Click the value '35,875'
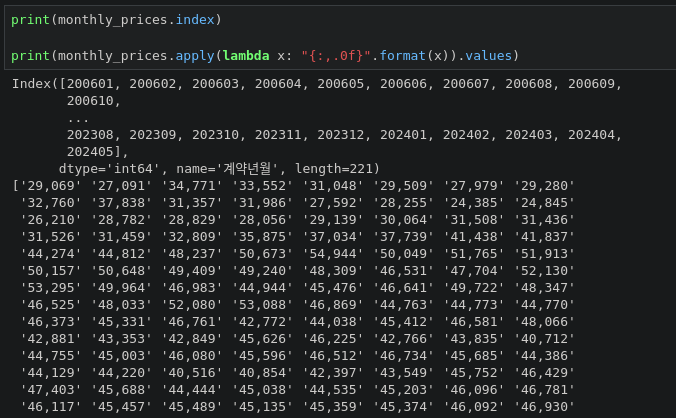 point(262,237)
